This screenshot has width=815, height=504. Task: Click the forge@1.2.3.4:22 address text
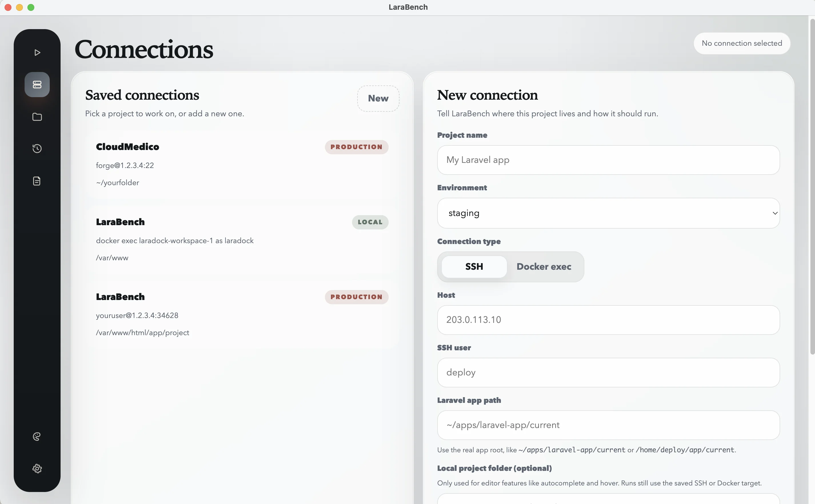pyautogui.click(x=125, y=165)
